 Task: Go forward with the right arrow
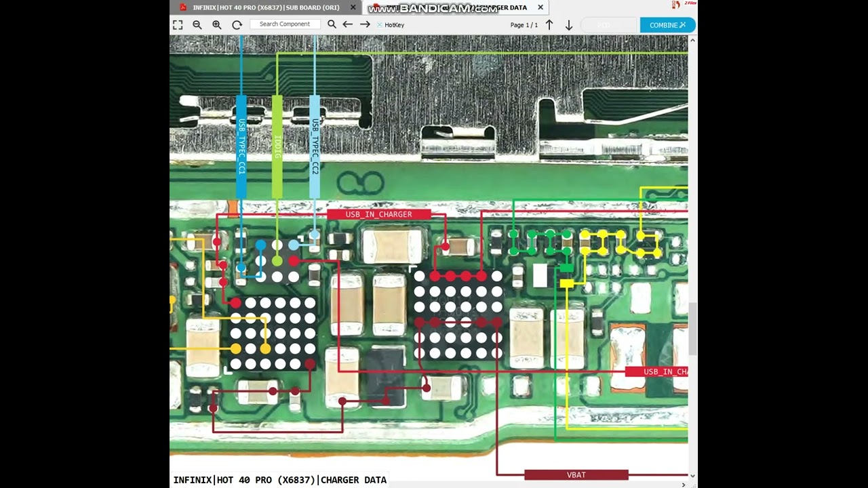click(x=365, y=24)
